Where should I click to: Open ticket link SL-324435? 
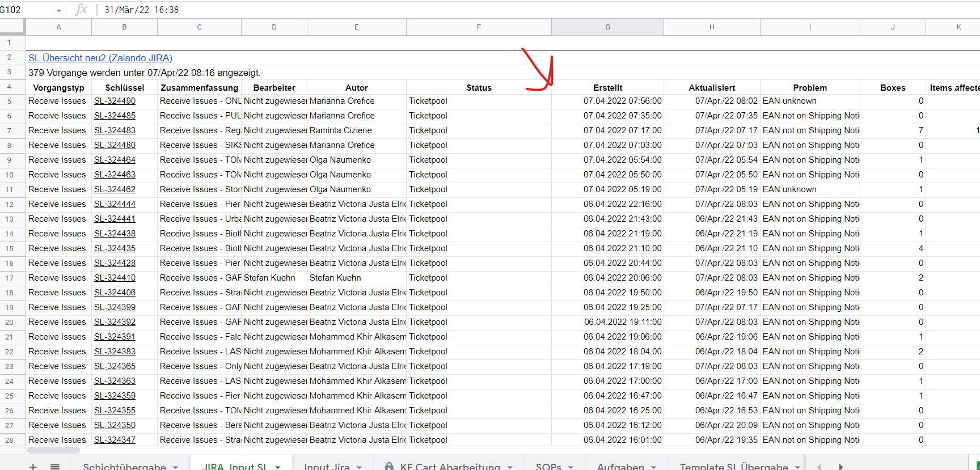[115, 248]
